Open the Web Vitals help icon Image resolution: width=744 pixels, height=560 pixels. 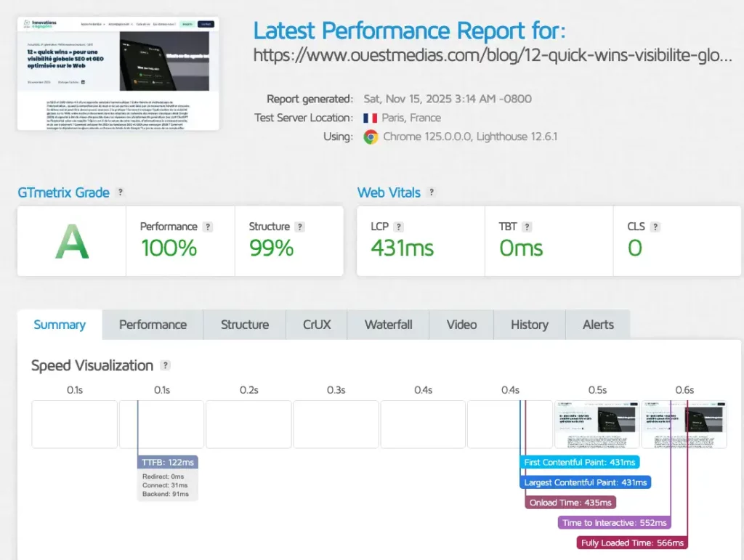[x=432, y=192]
